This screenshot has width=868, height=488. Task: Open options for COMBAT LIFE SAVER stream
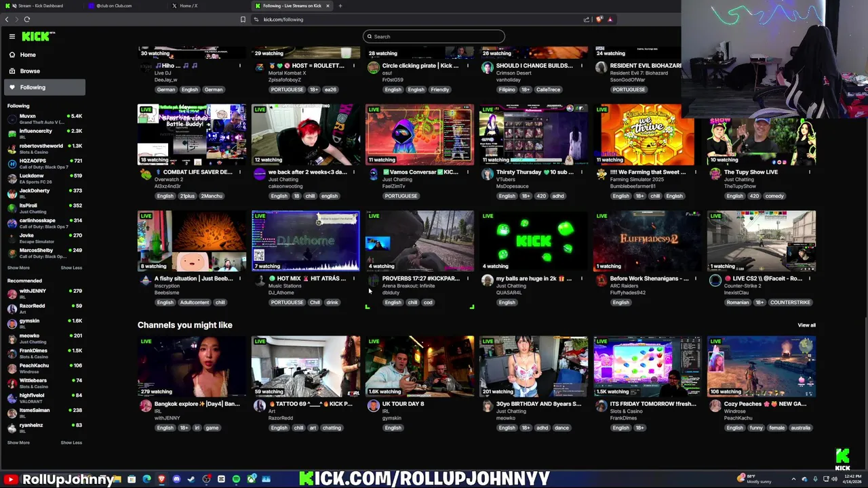pyautogui.click(x=239, y=172)
